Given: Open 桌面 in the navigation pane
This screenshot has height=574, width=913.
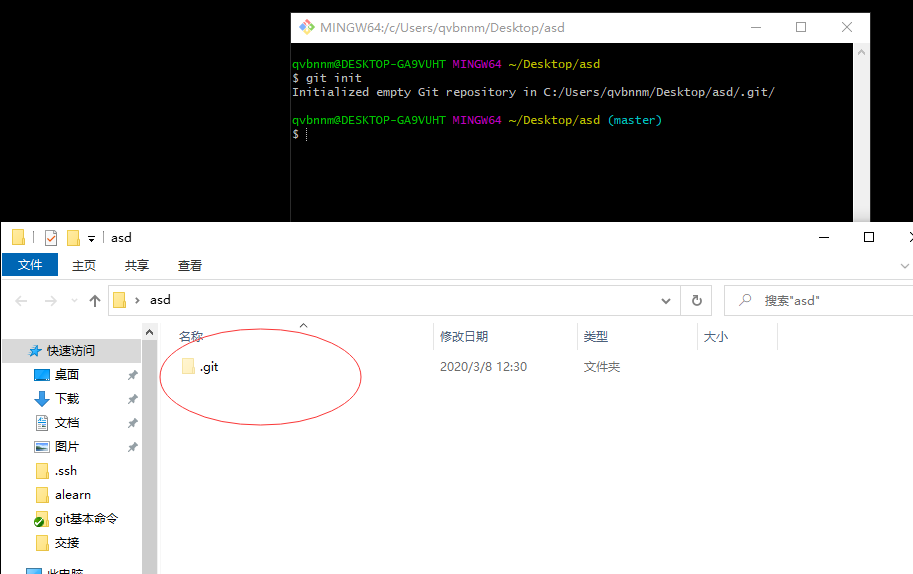Looking at the screenshot, I should (66, 374).
